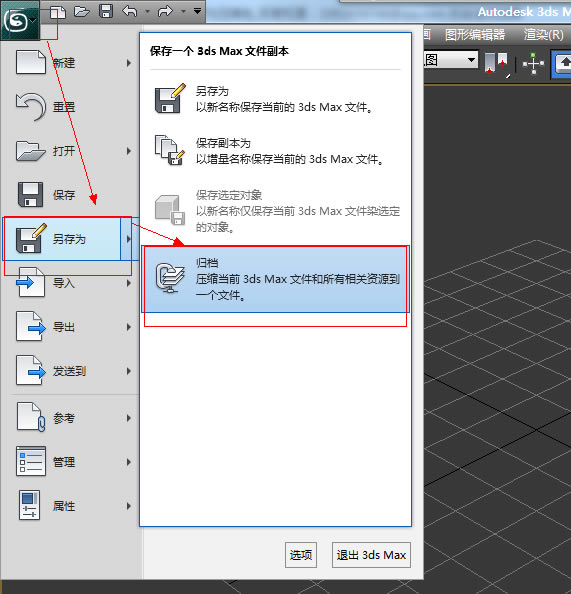Click the 新建 blank page icon

pos(31,62)
